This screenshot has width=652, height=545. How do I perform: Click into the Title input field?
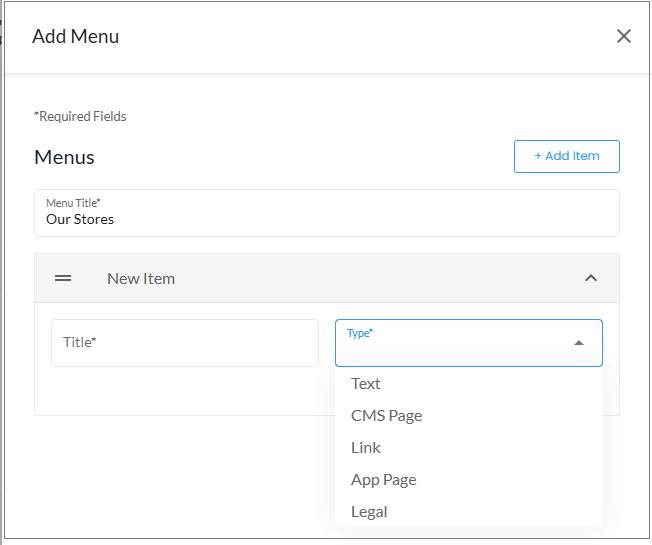185,343
